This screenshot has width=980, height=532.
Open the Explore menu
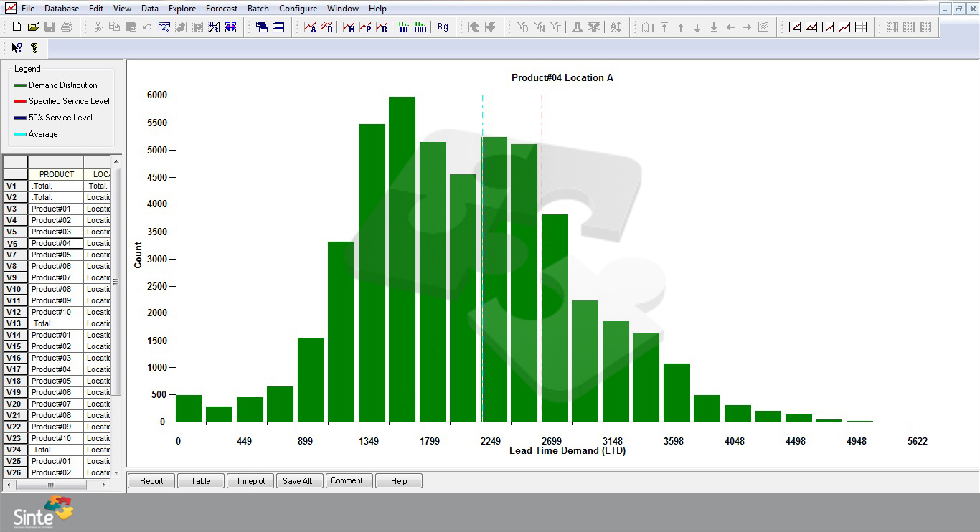pyautogui.click(x=182, y=9)
